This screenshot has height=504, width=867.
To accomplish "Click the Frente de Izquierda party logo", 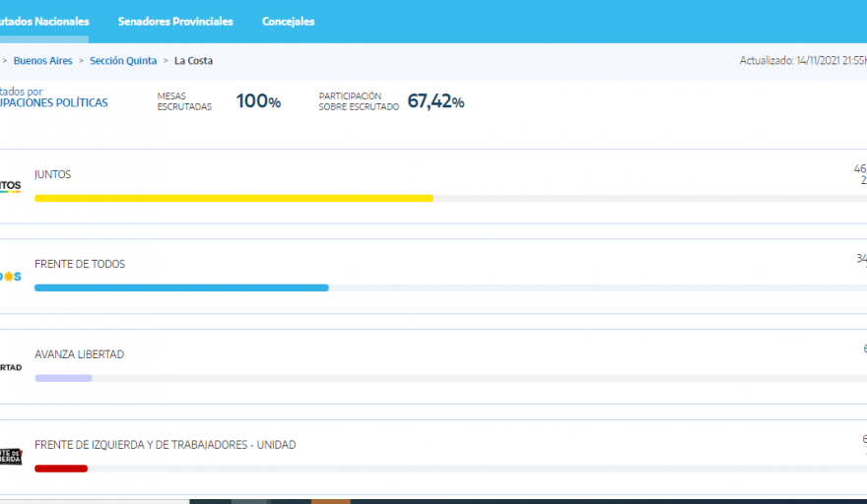I will [10, 457].
